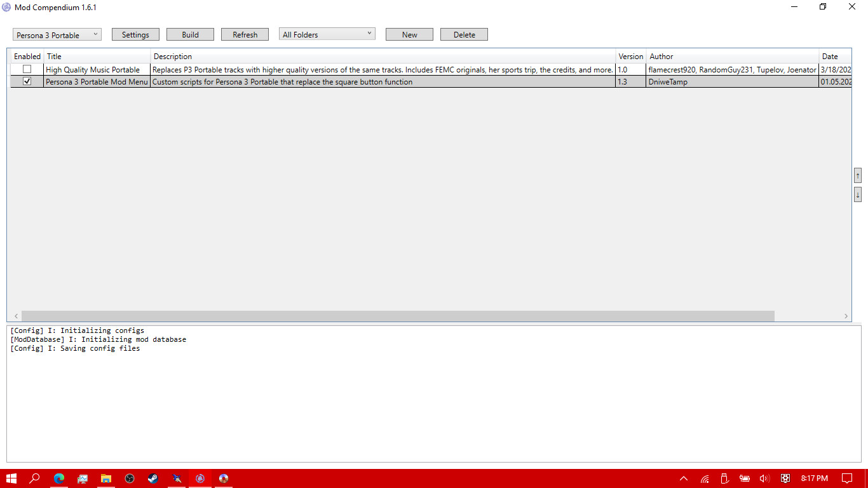Open the blue bird app in taskbar
Screen dimensions: 868x488
(177, 478)
